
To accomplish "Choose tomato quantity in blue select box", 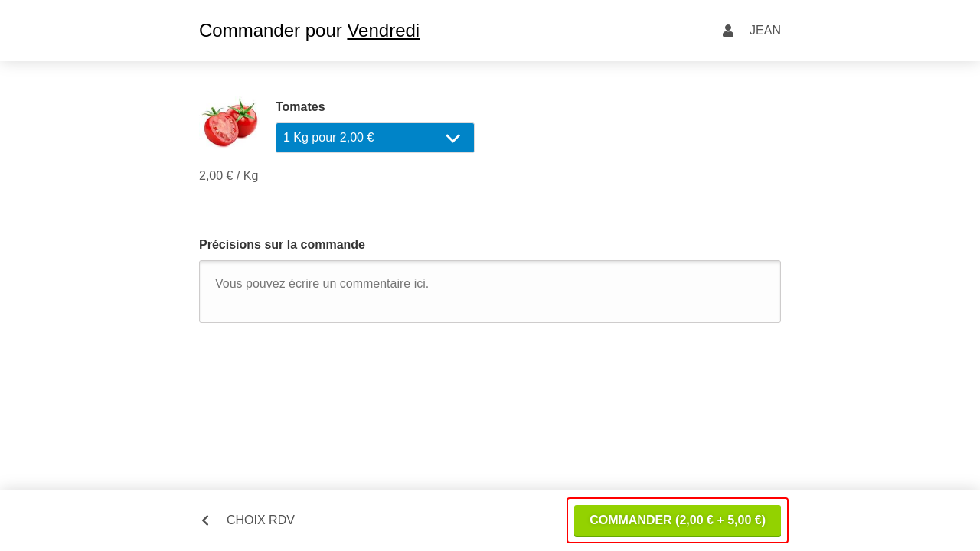I will point(375,138).
